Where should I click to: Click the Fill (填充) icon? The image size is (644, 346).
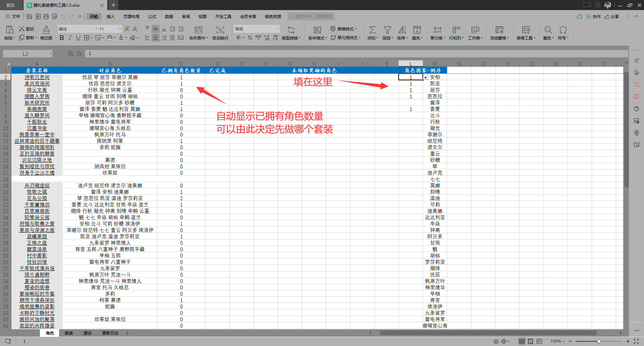click(x=417, y=30)
